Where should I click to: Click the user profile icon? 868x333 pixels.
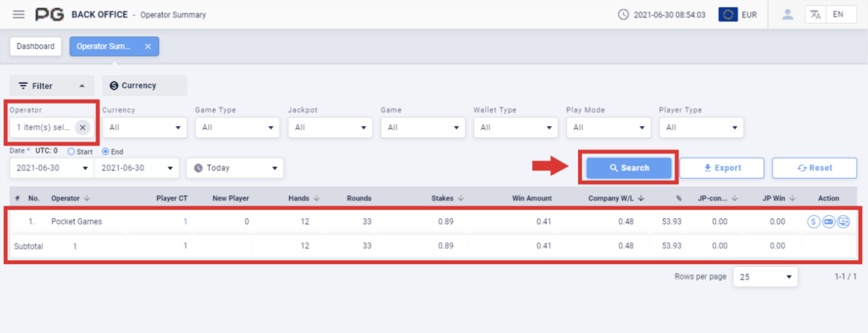(x=788, y=14)
